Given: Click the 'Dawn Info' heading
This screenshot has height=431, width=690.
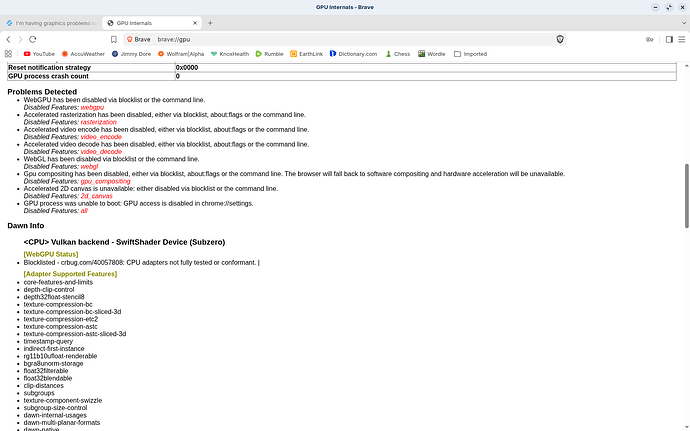Looking at the screenshot, I should pyautogui.click(x=26, y=226).
